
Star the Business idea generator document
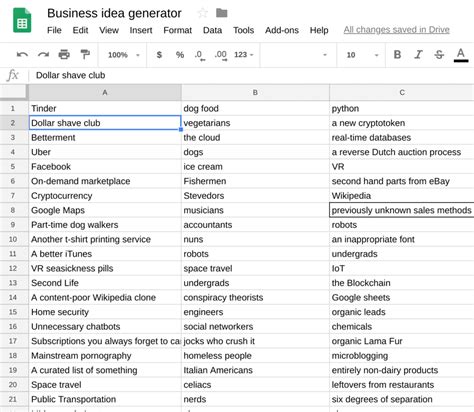pos(203,13)
